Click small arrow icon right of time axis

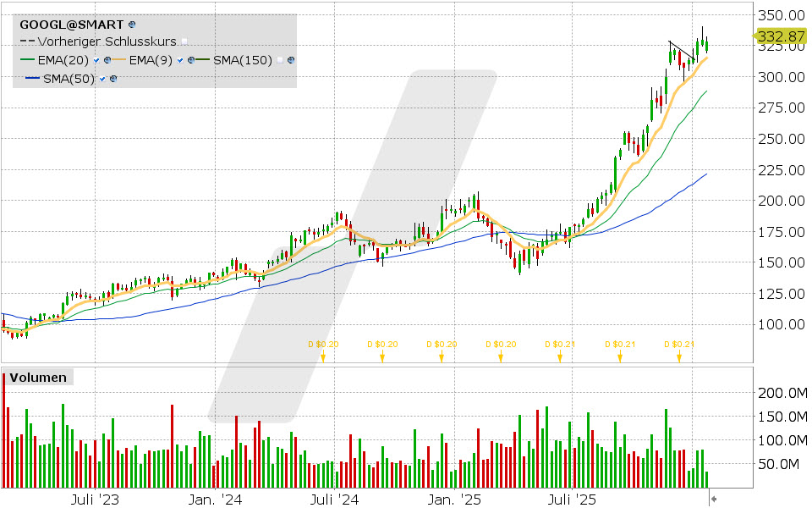pyautogui.click(x=714, y=500)
